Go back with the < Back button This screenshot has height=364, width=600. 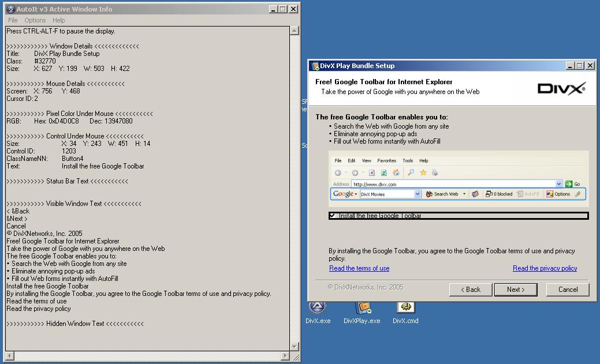(x=471, y=290)
